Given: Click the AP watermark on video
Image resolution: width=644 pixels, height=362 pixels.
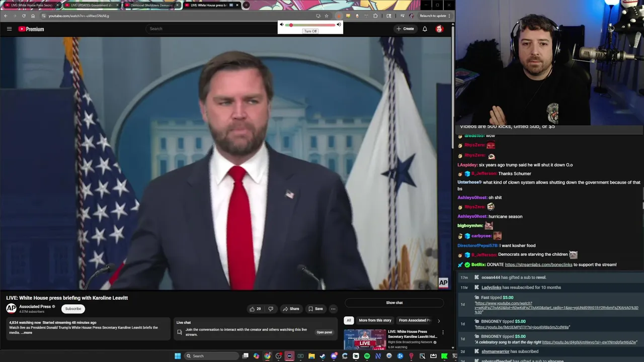Looking at the screenshot, I should (443, 283).
